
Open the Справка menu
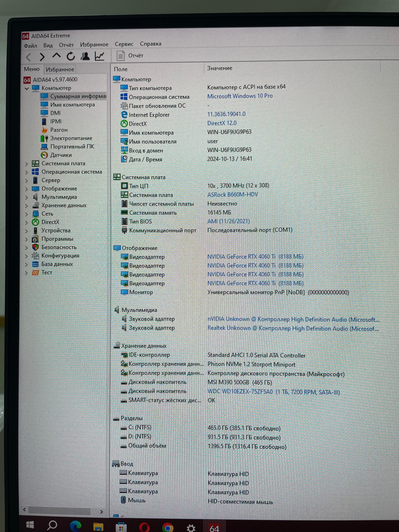point(151,44)
